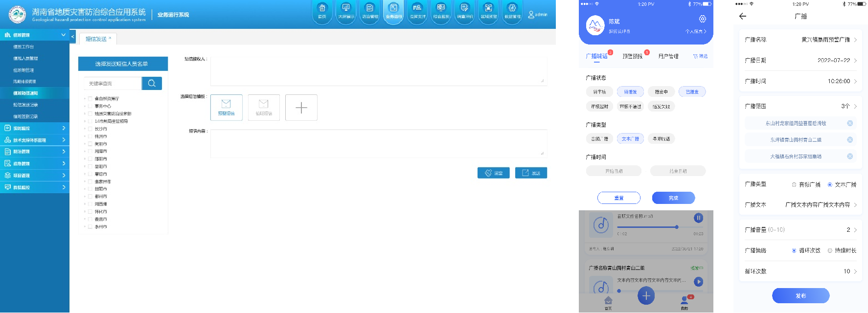
Task: Switch to the 预警预报 tab in mobile app
Action: click(x=633, y=56)
